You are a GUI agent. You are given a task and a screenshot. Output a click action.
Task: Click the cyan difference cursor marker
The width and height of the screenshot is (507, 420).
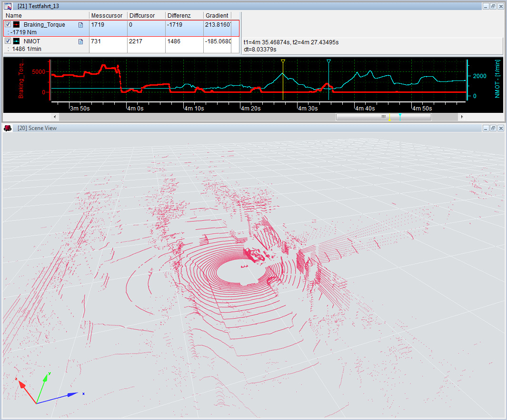pyautogui.click(x=328, y=61)
